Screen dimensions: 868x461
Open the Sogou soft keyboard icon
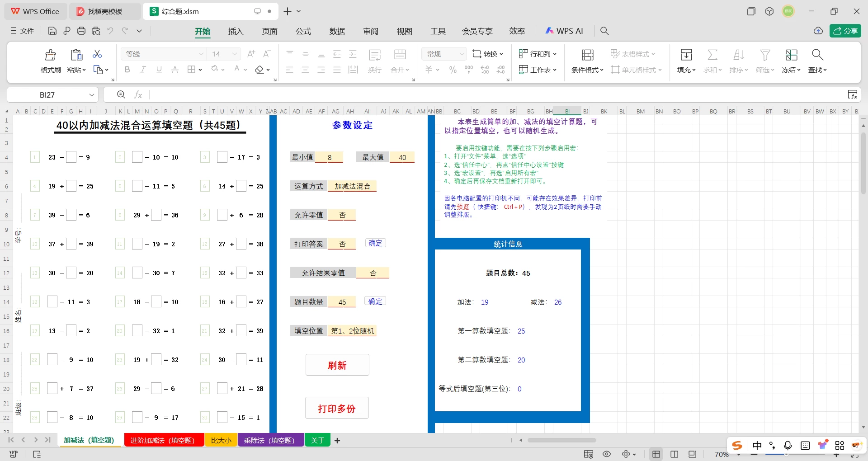(805, 446)
